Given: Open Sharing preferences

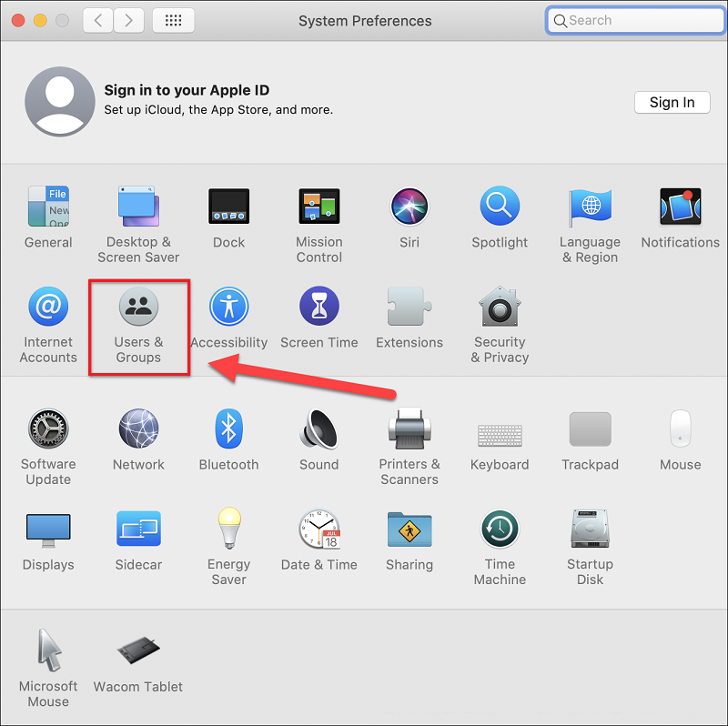Looking at the screenshot, I should (409, 529).
